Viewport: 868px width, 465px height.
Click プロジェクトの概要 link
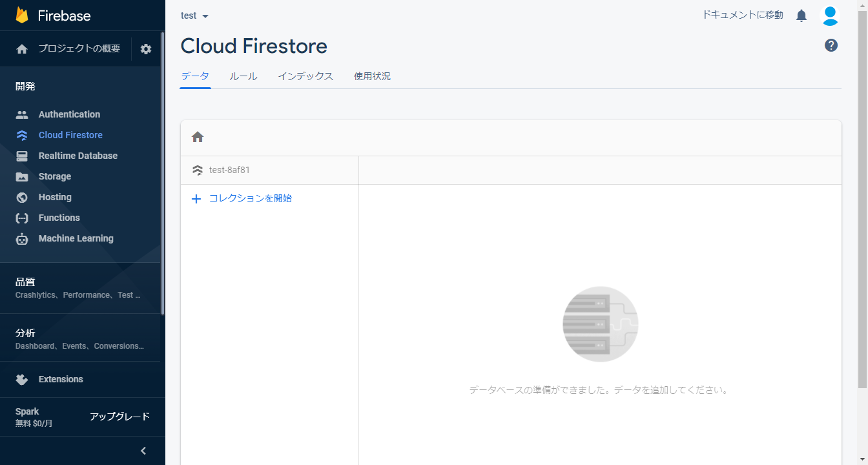(x=79, y=48)
